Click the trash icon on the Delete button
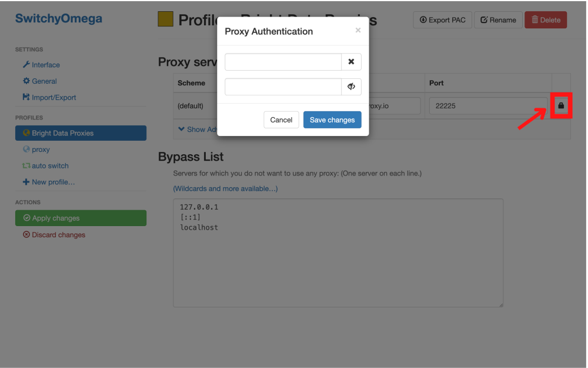 pos(535,19)
